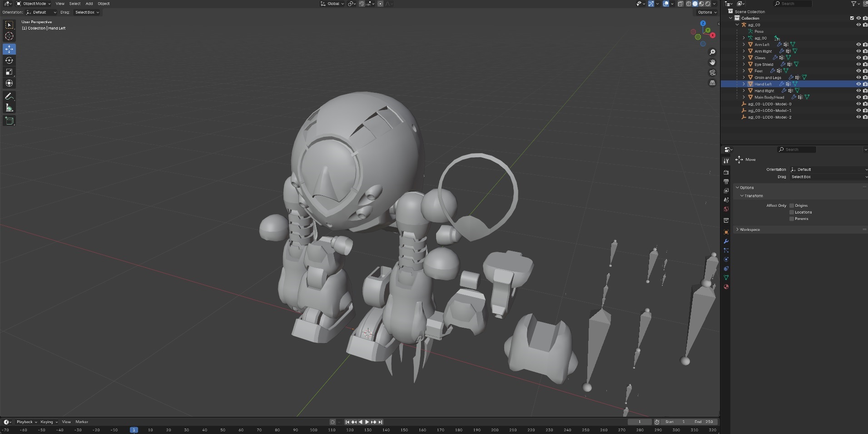Open the outliner filter dropdown
The height and width of the screenshot is (434, 868).
[x=855, y=4]
